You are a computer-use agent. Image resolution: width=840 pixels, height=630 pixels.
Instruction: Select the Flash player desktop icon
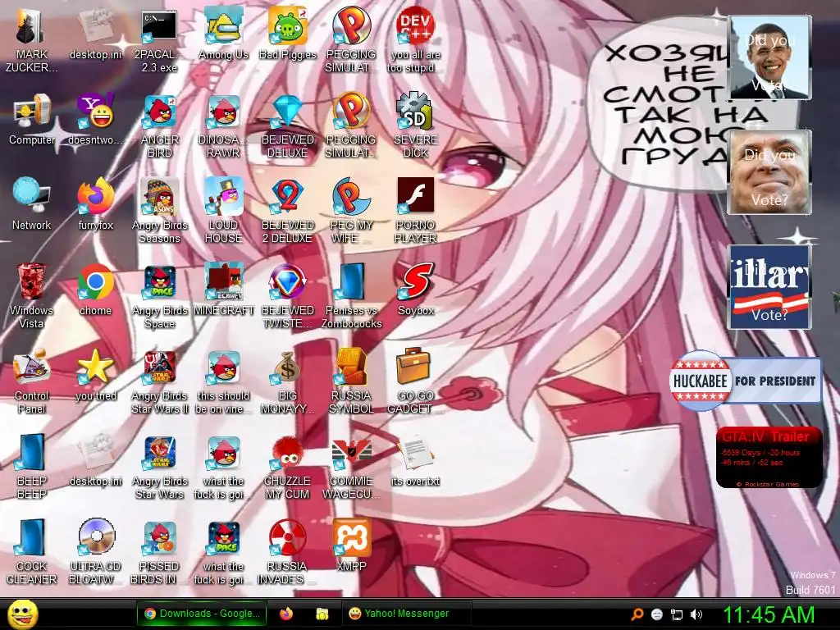click(415, 211)
